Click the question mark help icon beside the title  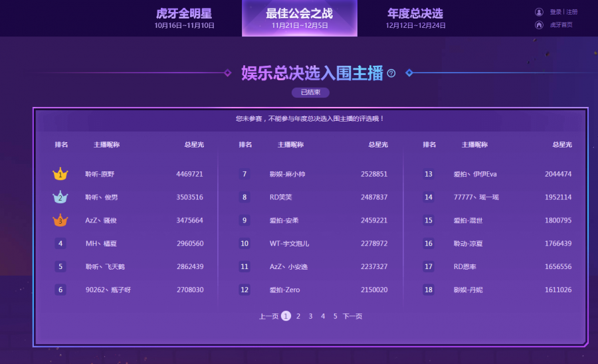(x=391, y=74)
